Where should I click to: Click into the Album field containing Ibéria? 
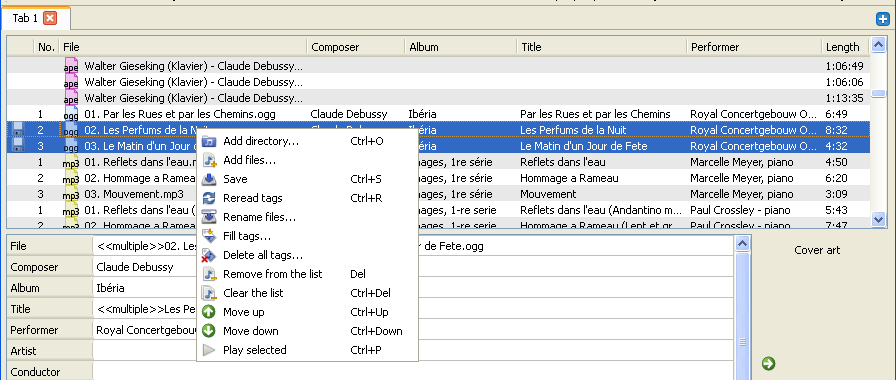(413, 288)
